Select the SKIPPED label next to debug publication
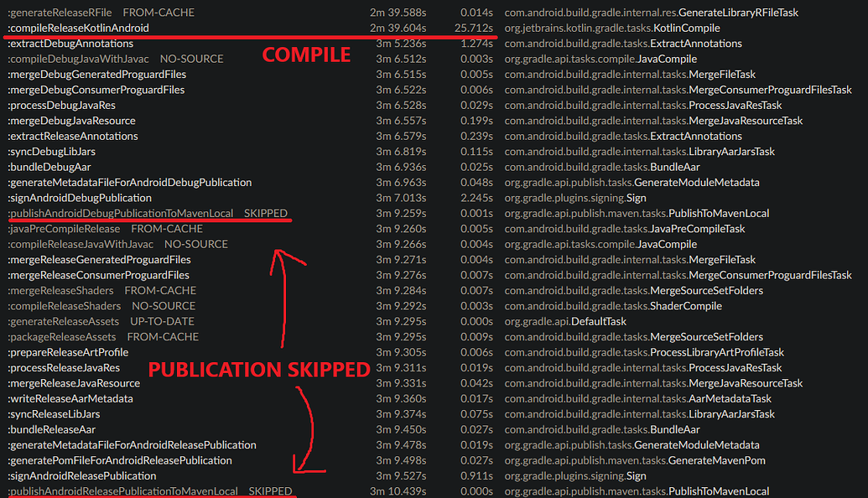This screenshot has width=868, height=498. point(266,213)
